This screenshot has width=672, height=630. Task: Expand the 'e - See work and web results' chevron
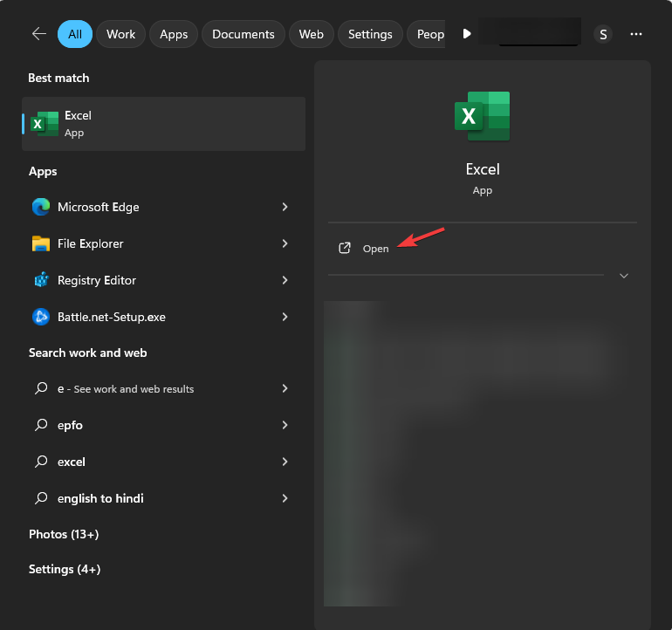coord(285,388)
